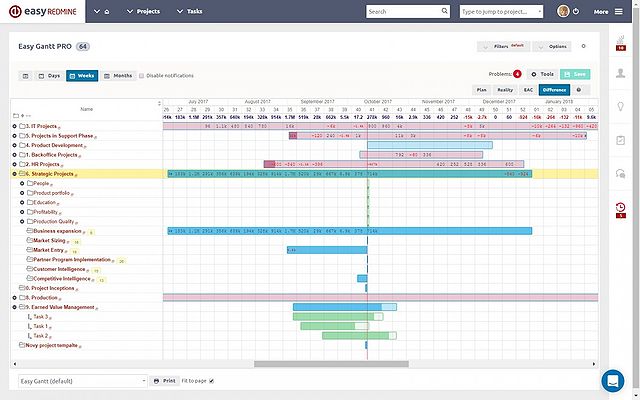Open the clock icon in right sidebar
The image size is (640, 400).
click(621, 207)
